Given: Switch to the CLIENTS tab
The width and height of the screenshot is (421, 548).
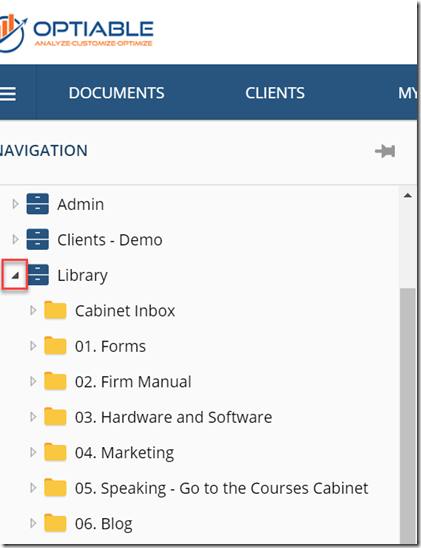Looking at the screenshot, I should 275,93.
